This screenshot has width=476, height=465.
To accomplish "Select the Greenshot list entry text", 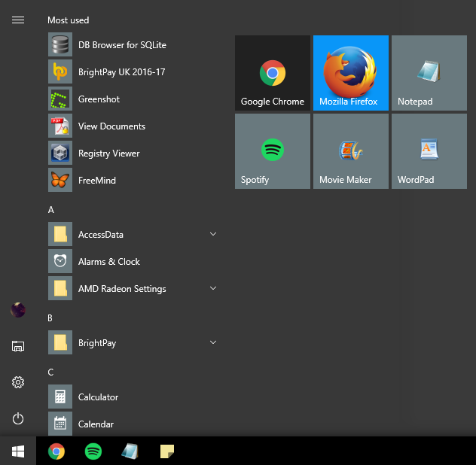I will click(99, 99).
